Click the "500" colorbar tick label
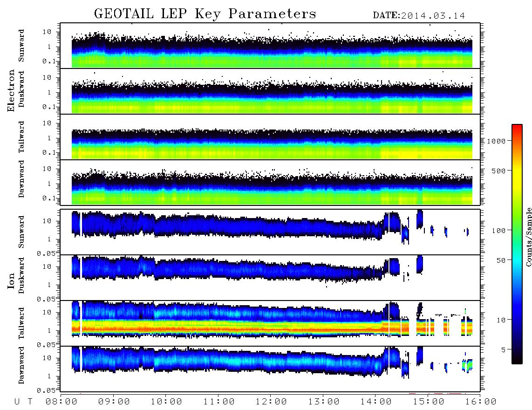Image resolution: width=532 pixels, height=410 pixels. tap(498, 171)
